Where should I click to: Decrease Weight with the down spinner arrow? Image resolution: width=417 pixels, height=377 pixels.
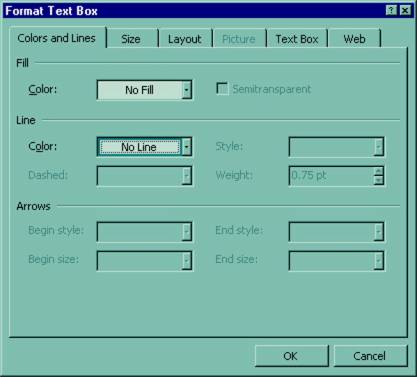(378, 180)
